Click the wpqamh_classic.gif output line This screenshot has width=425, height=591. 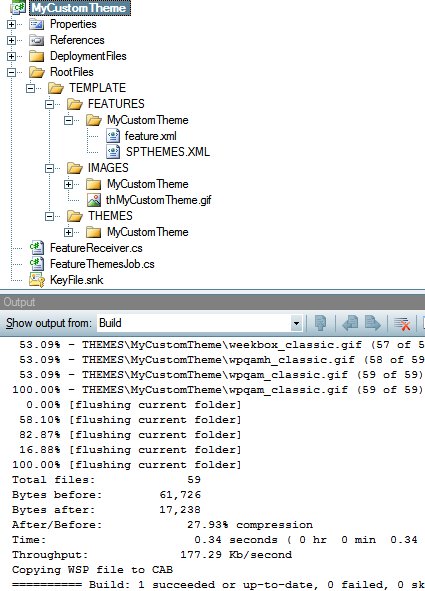(x=222, y=360)
